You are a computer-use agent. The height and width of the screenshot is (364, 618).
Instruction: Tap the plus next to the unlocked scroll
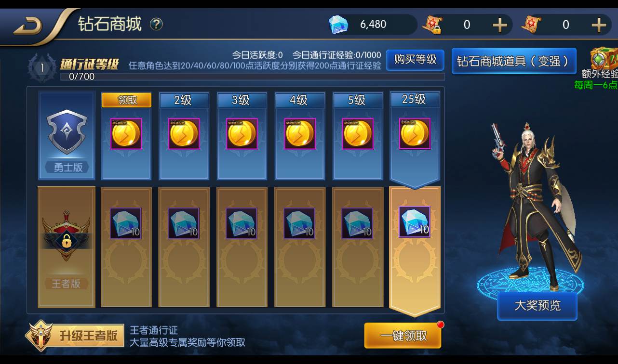click(598, 25)
